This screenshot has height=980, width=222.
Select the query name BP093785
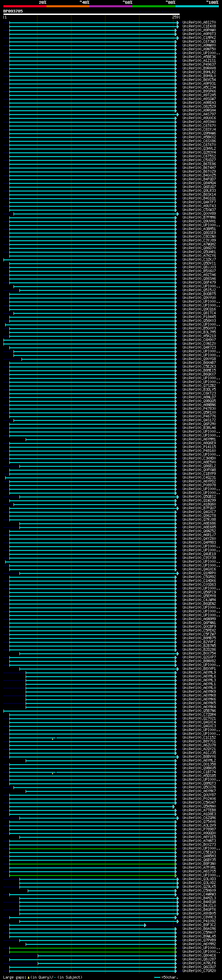click(x=13, y=11)
